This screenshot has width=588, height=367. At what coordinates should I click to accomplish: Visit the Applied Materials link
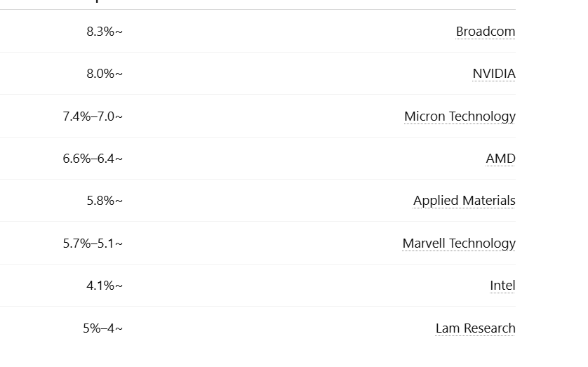click(464, 201)
